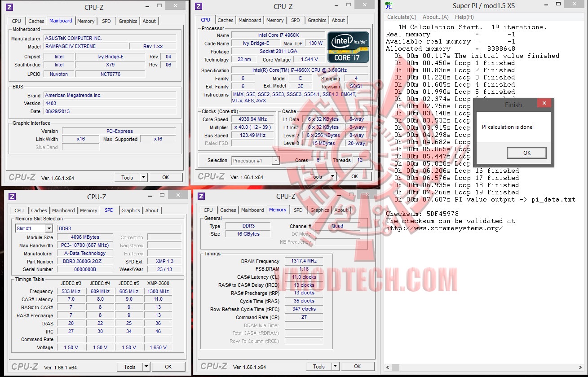Image resolution: width=588 pixels, height=377 pixels.
Task: Click OK in the SPD window
Action: pos(168,367)
